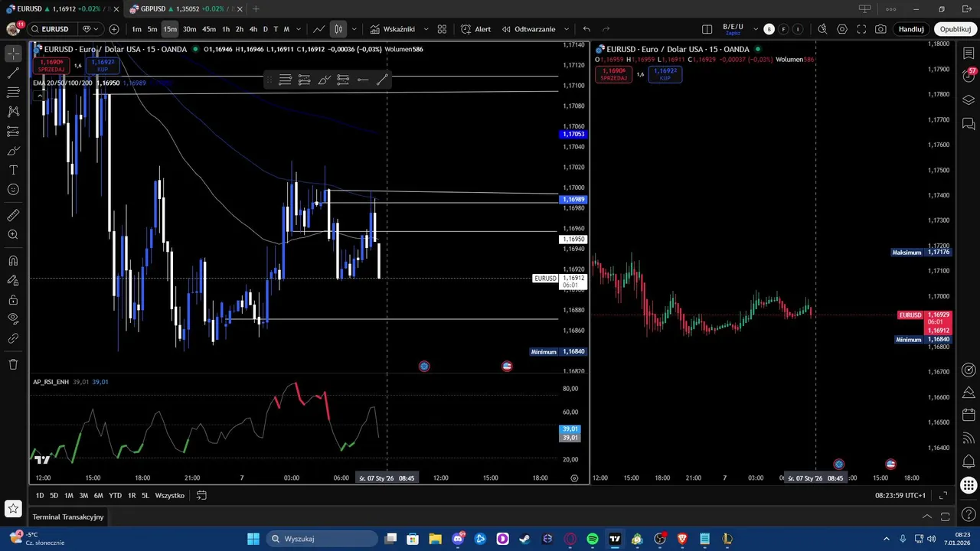Click the Handluj button
The height and width of the screenshot is (551, 980).
point(911,29)
